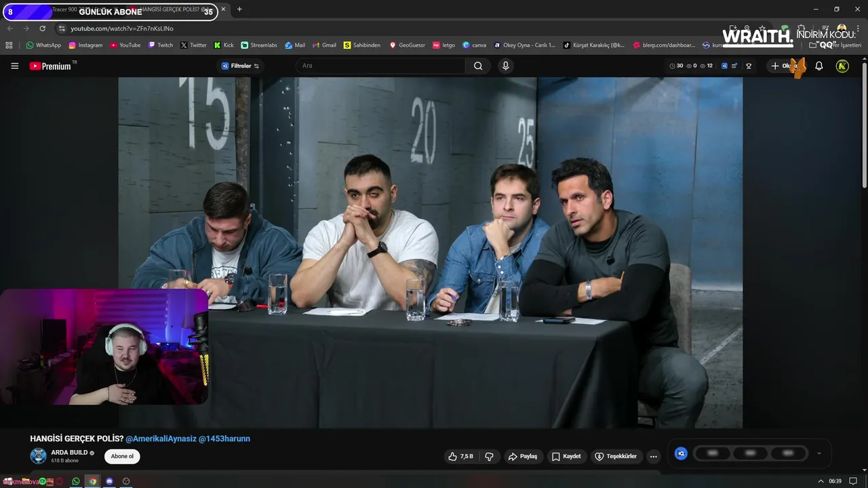Open Okey Oyna bookmark
The image size is (868, 488).
(x=524, y=45)
